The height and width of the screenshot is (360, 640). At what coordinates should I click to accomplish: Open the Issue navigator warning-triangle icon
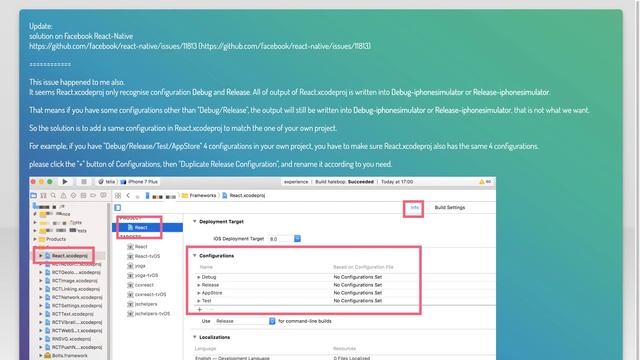pyautogui.click(x=63, y=196)
